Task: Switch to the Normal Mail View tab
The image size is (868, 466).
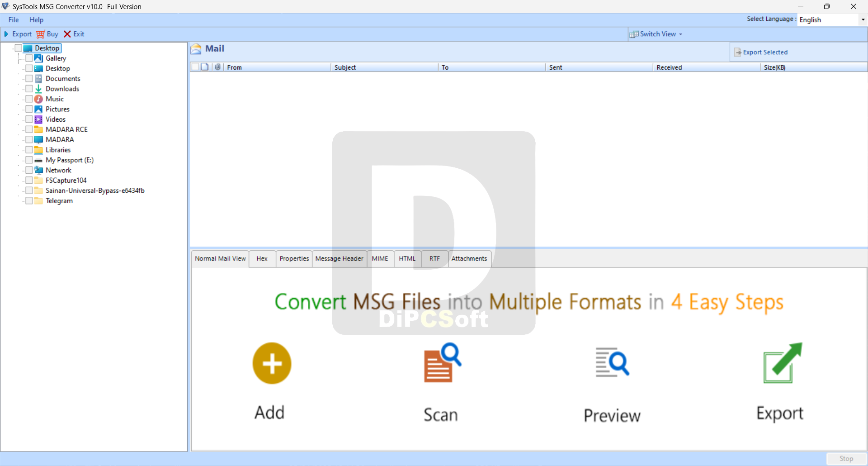Action: click(220, 259)
